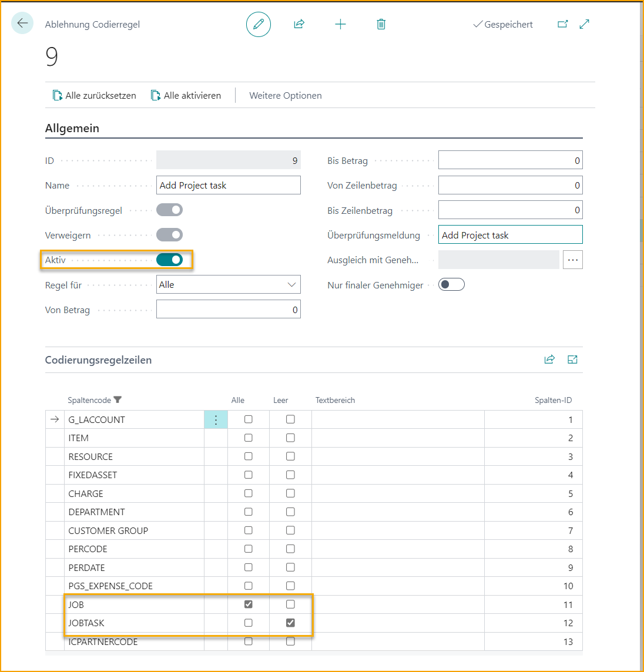Open page in new window icon

pos(562,24)
